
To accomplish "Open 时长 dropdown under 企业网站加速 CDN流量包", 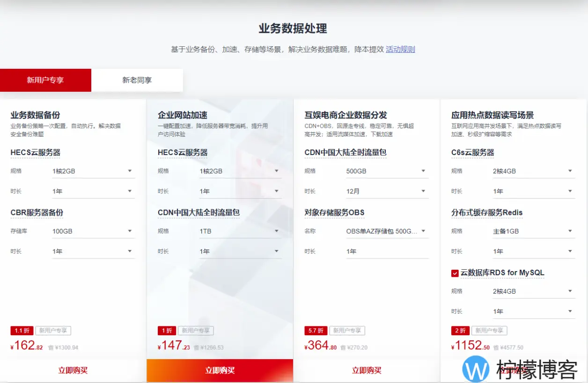I will 240,251.
